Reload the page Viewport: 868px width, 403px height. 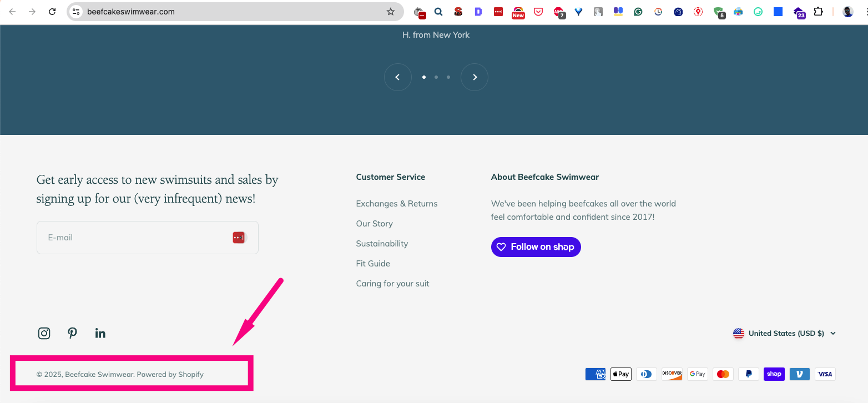point(52,12)
